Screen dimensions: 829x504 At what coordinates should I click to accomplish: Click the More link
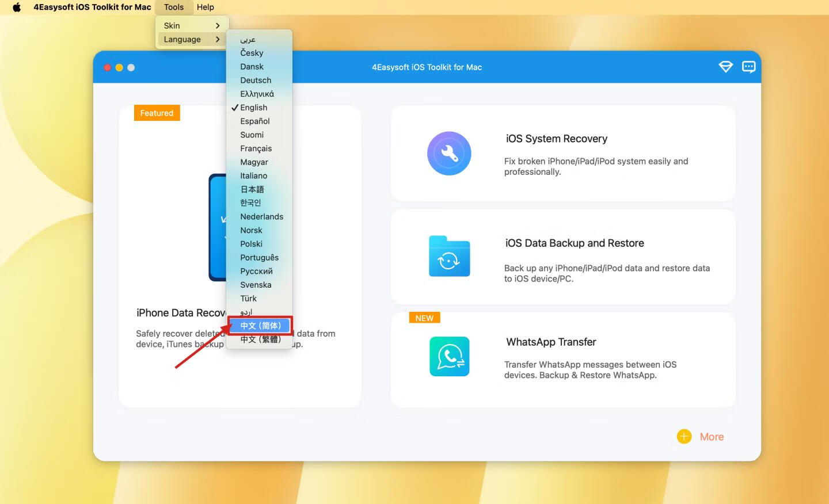click(712, 437)
